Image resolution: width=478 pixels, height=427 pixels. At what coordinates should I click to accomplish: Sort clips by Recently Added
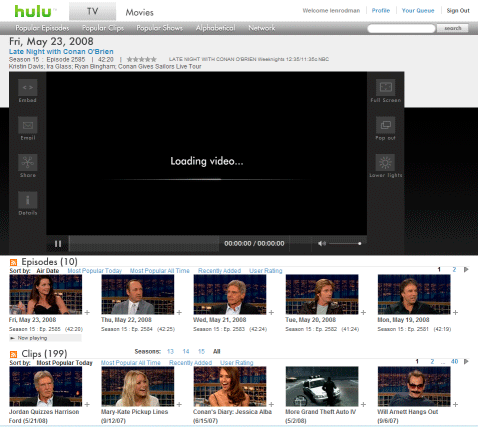pyautogui.click(x=190, y=363)
